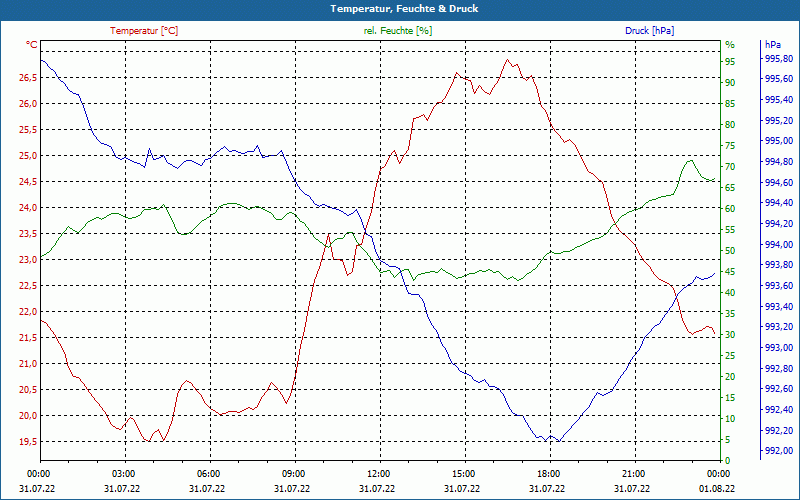Click the "19,5" temperature axis value
Screen dimensions: 800x500
[28, 442]
